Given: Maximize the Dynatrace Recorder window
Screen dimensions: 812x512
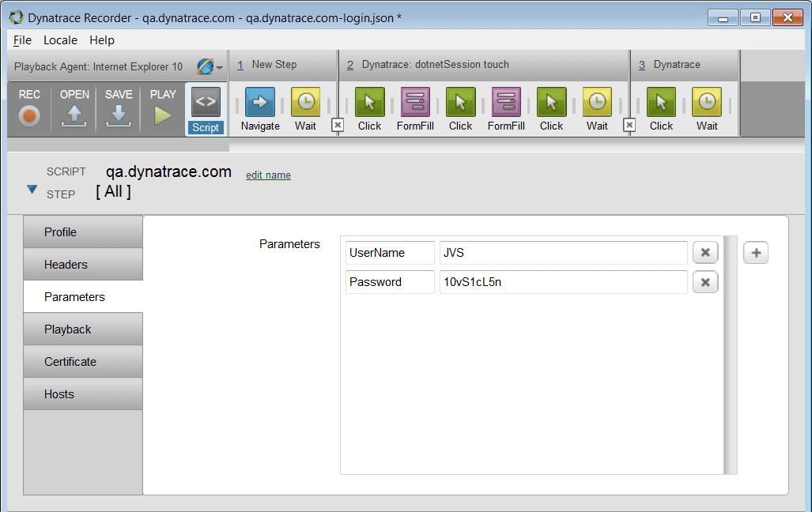Looking at the screenshot, I should click(x=756, y=18).
